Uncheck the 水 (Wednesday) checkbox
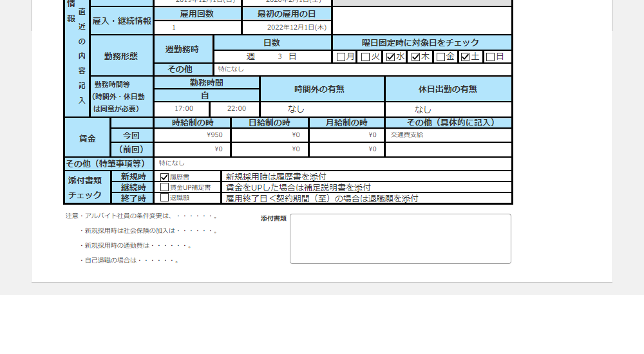Image resolution: width=644 pixels, height=354 pixels. [390, 57]
